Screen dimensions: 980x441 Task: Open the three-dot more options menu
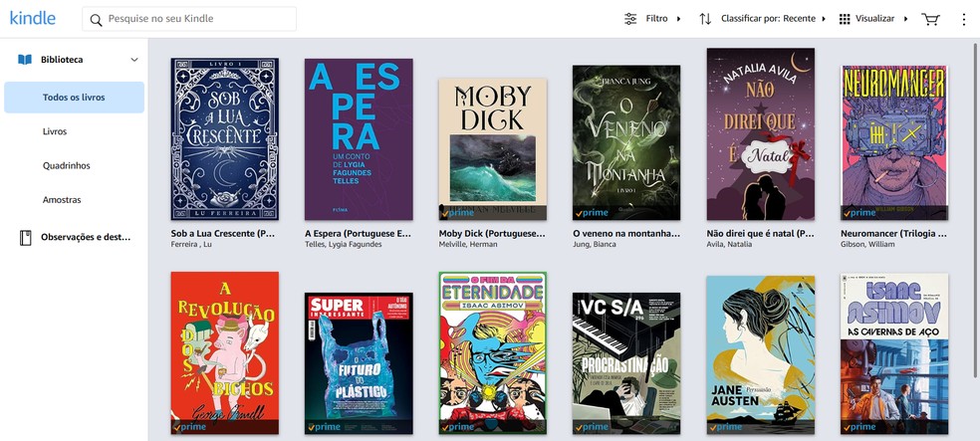tap(963, 19)
